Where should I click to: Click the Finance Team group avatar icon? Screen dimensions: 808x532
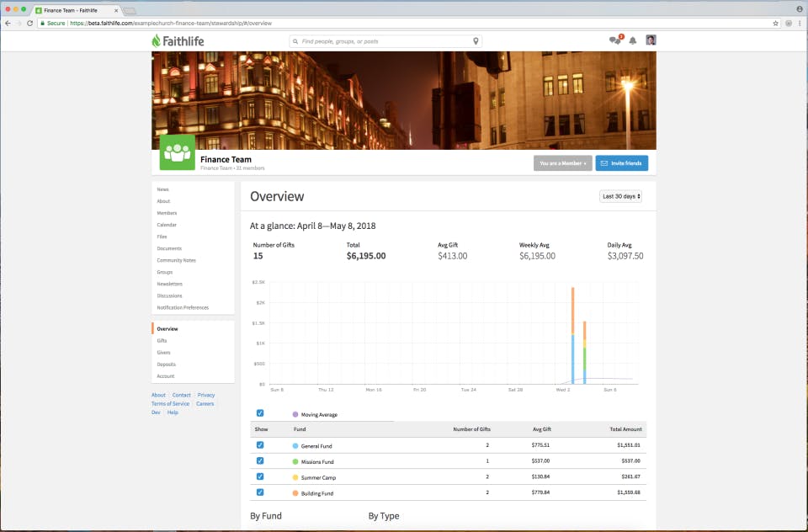pyautogui.click(x=178, y=152)
